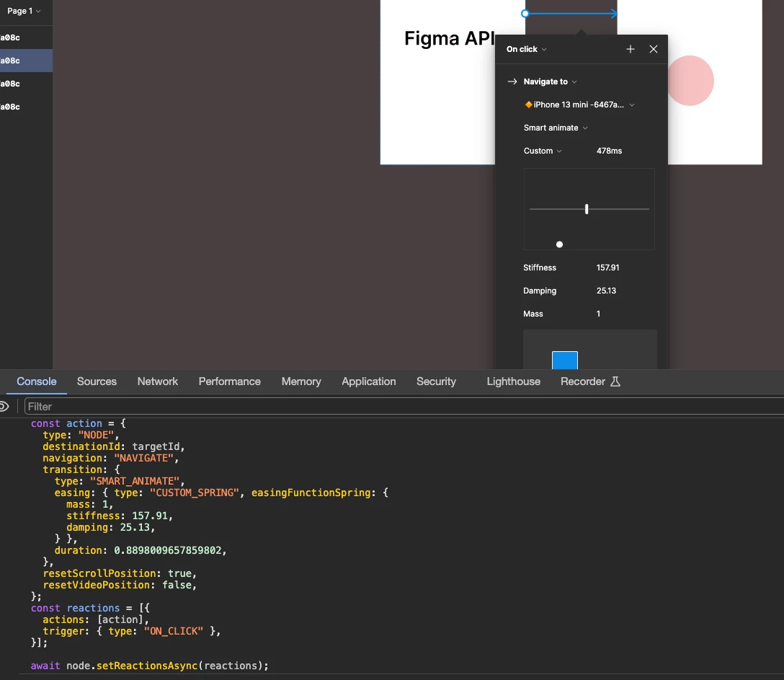This screenshot has width=784, height=680.
Task: Click the 'damping: 25.13' code line
Action: (110, 527)
